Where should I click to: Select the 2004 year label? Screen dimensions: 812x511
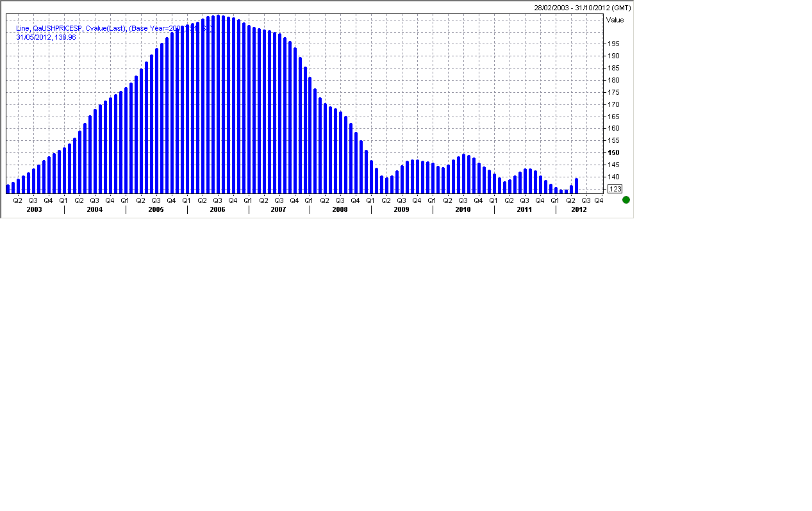pyautogui.click(x=95, y=209)
